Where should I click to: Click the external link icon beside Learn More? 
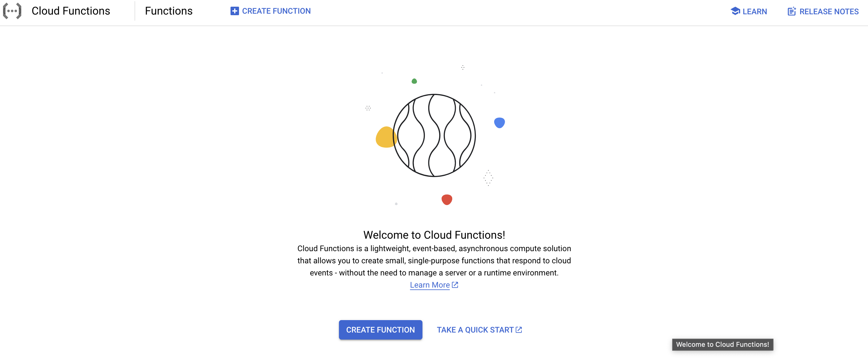(x=455, y=285)
